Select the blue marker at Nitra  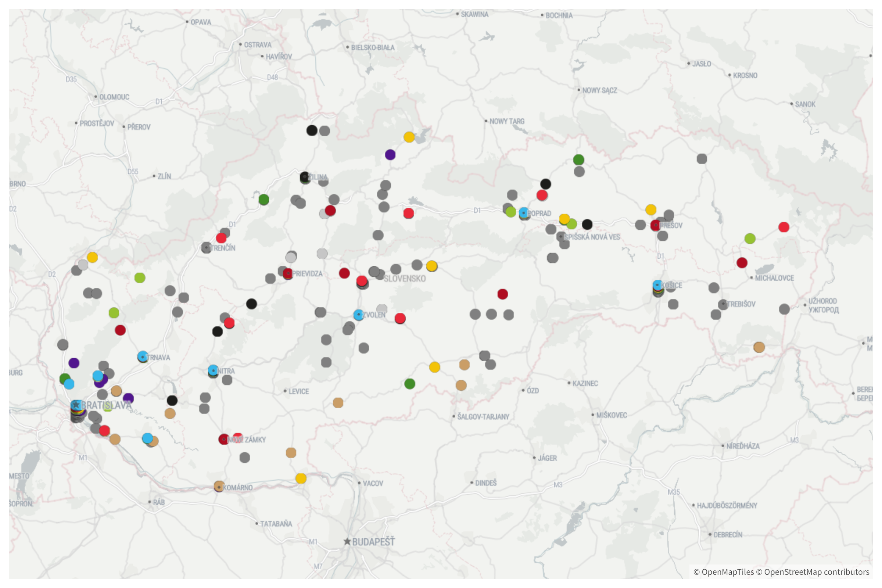pyautogui.click(x=213, y=371)
